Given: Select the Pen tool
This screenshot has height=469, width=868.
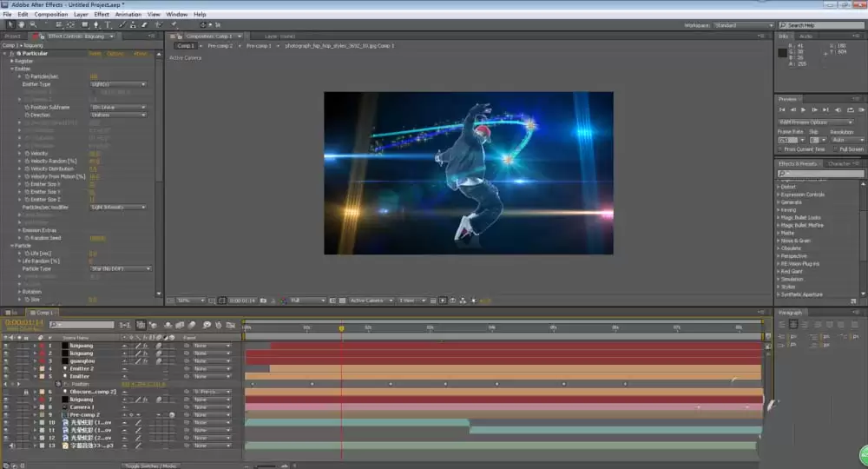Looking at the screenshot, I should coord(96,25).
